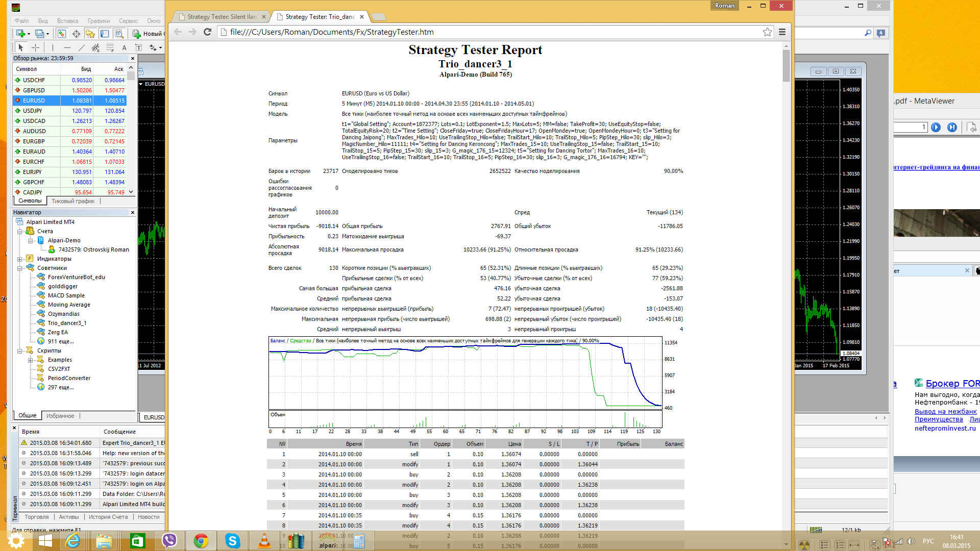This screenshot has height=551, width=980.
Task: Bookmark the page with the star icon
Action: coord(767,32)
